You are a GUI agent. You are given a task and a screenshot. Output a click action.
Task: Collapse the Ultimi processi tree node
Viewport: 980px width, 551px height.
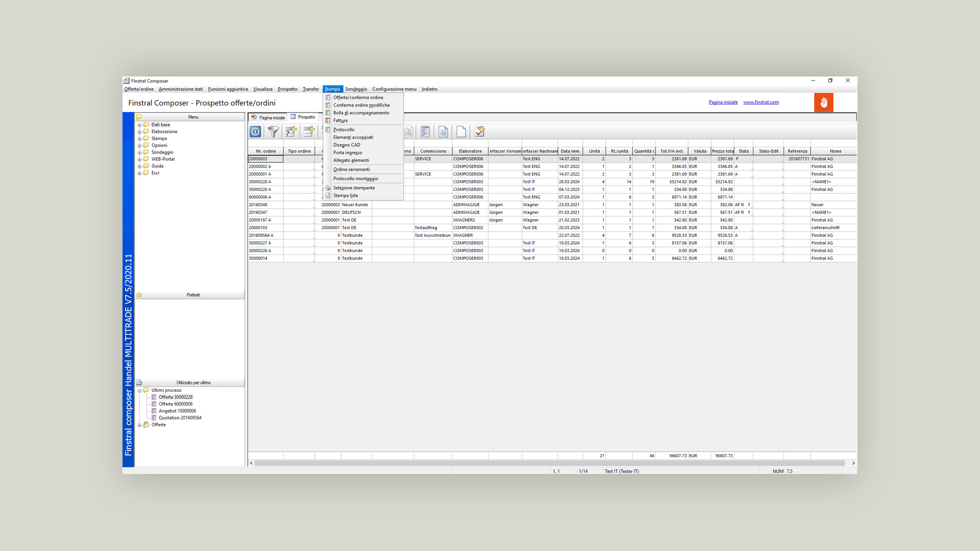139,390
